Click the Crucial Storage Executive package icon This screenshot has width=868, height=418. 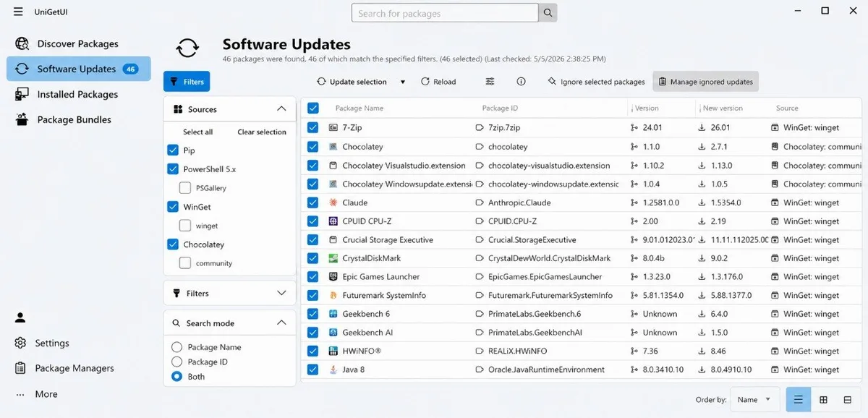tap(333, 240)
